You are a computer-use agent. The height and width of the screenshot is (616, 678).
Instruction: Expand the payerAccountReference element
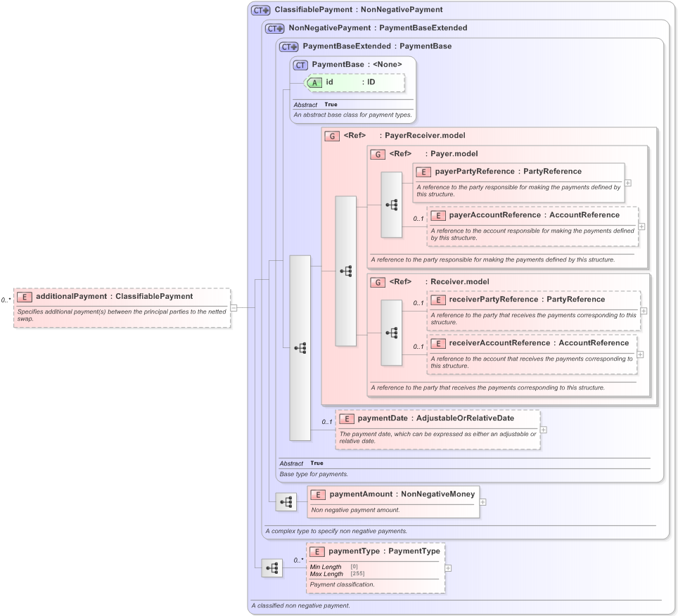(641, 226)
